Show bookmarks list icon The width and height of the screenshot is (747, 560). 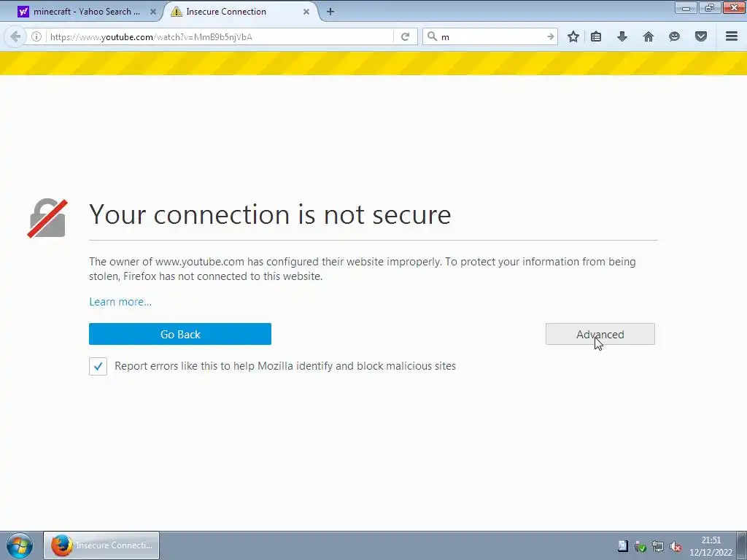click(596, 36)
